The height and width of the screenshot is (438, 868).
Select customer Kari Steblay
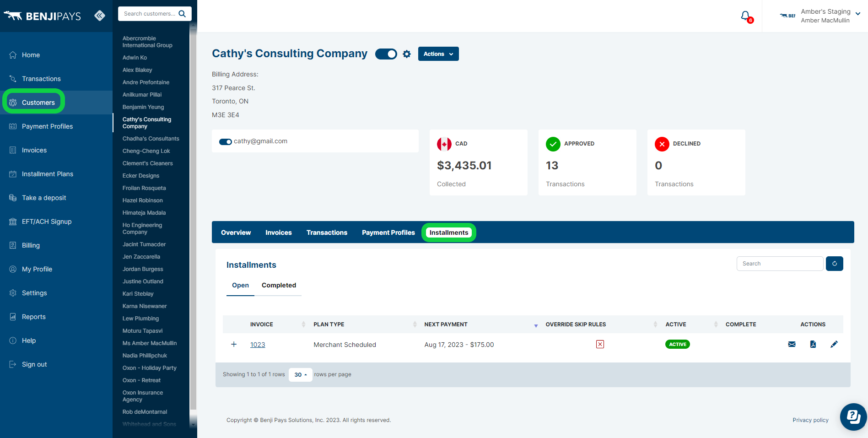[x=138, y=294]
